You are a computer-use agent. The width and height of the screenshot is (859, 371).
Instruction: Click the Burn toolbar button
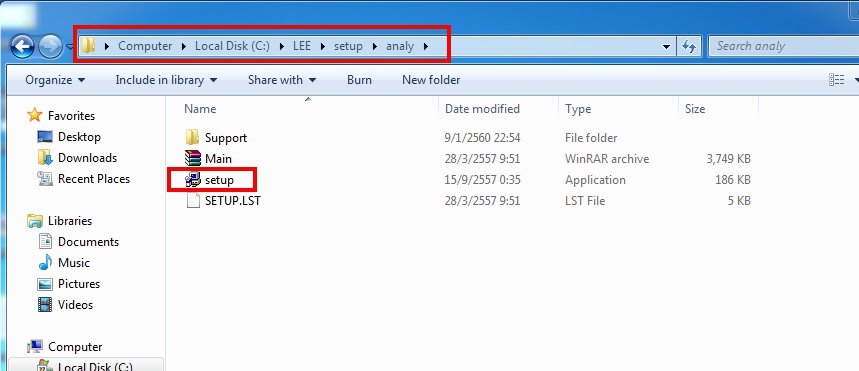[359, 80]
